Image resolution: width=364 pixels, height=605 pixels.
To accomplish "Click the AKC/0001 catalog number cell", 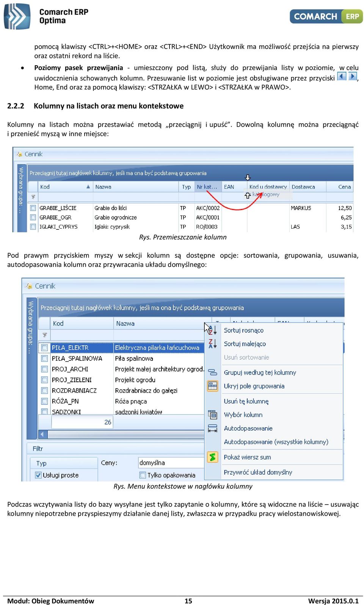I will (207, 217).
